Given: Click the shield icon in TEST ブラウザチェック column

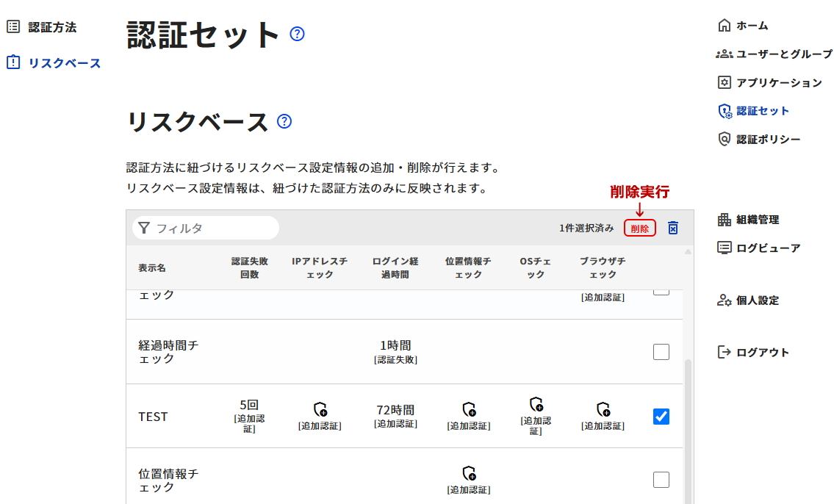Looking at the screenshot, I should (x=603, y=409).
